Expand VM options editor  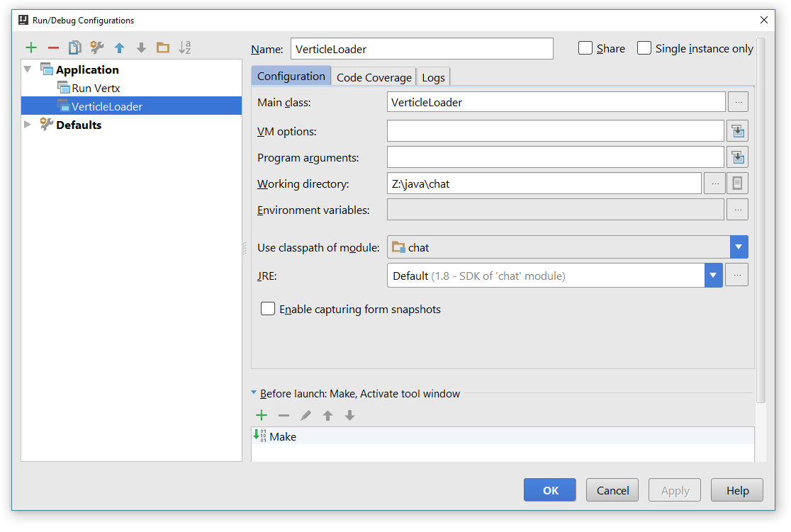click(x=738, y=131)
